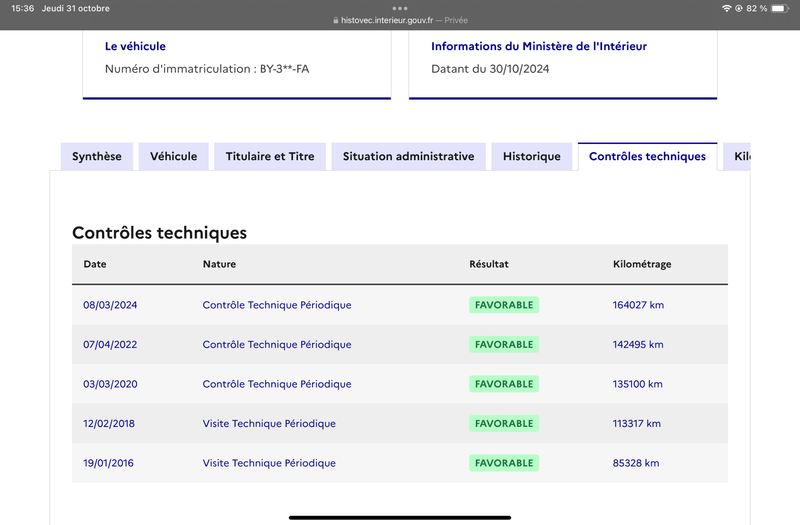Click FAVORABLE badge in 03/03/2020 row
This screenshot has height=525, width=800.
(x=504, y=384)
